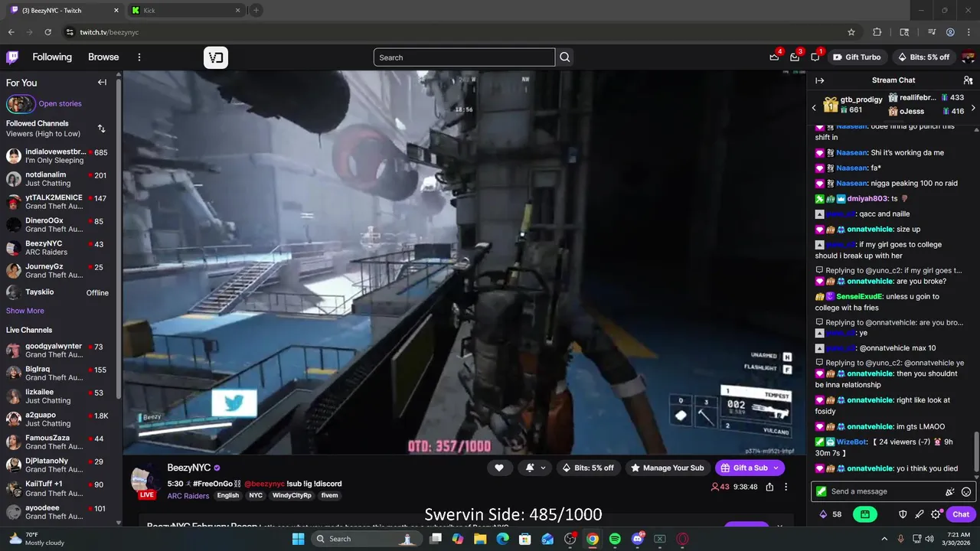This screenshot has width=980, height=551.
Task: Claim the green channel points chest
Action: [x=864, y=514]
